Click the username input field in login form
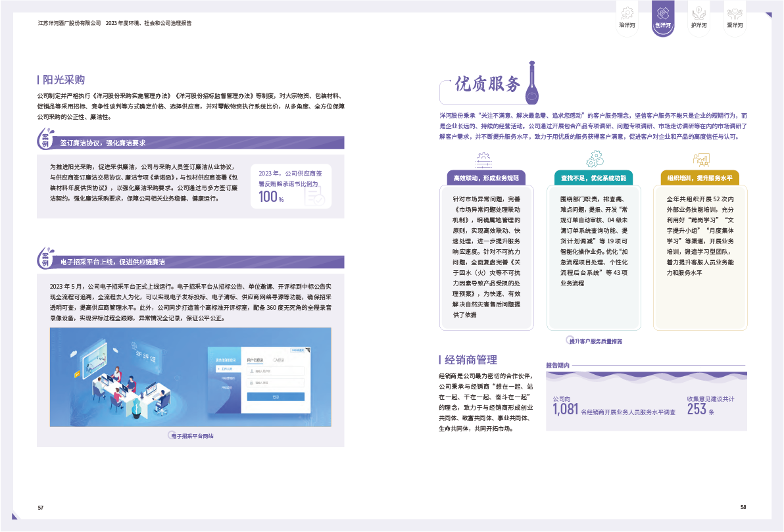Image resolution: width=784 pixels, height=532 pixels. coord(276,371)
